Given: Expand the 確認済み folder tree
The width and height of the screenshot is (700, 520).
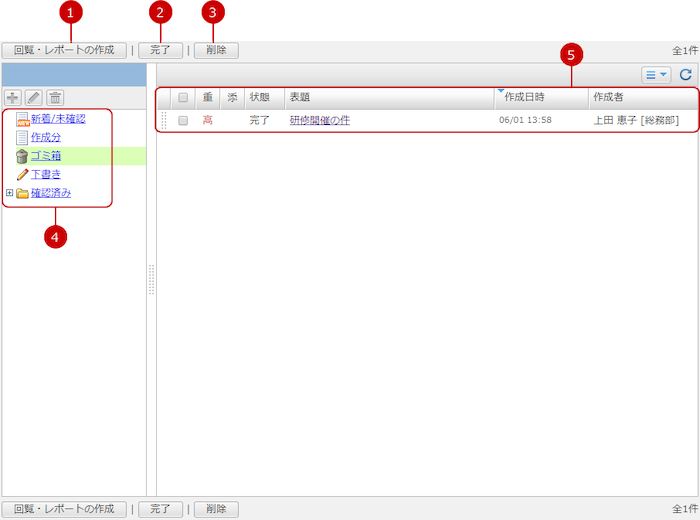Looking at the screenshot, I should click(9, 193).
